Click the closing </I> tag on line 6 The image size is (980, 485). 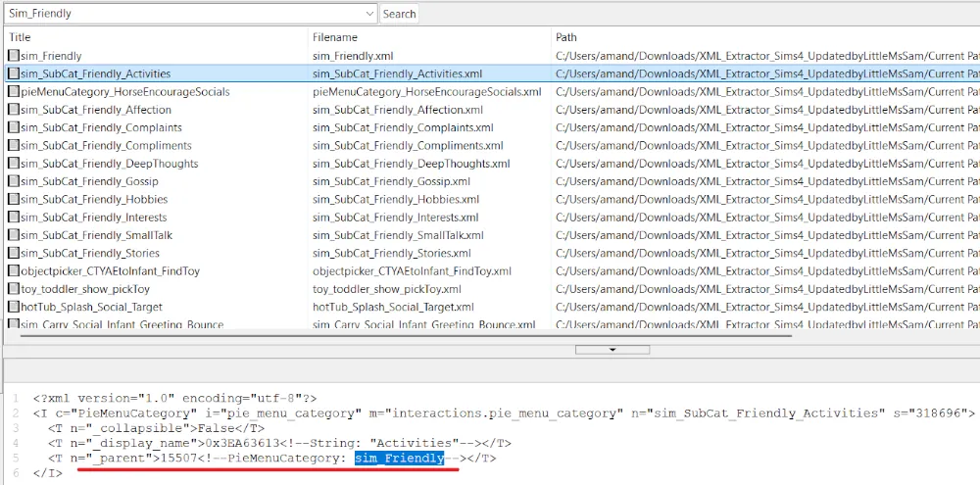click(47, 473)
